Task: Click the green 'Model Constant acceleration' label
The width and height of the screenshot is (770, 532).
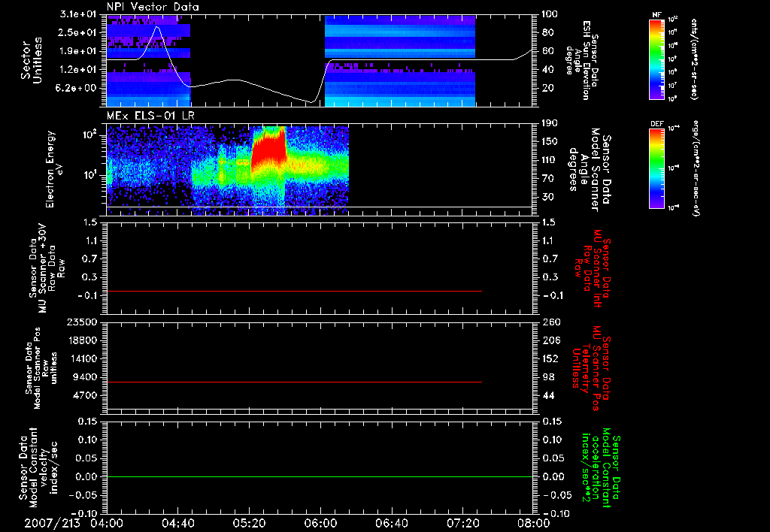Action: click(x=601, y=469)
